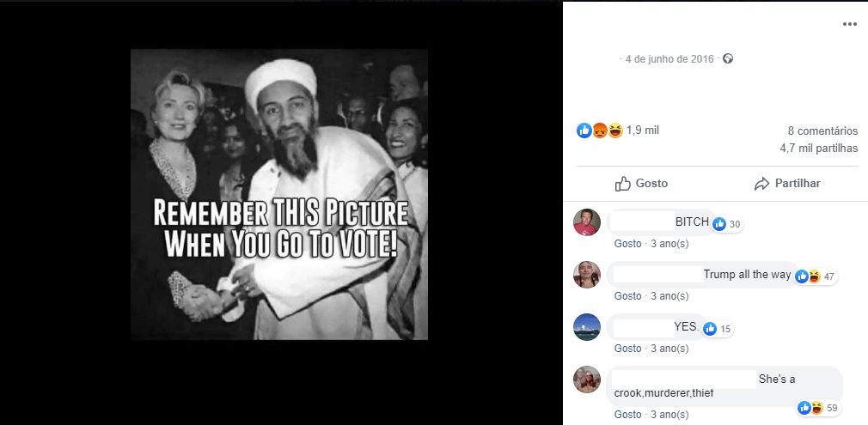
Task: Click the avatar of the fourth commenter
Action: point(587,379)
